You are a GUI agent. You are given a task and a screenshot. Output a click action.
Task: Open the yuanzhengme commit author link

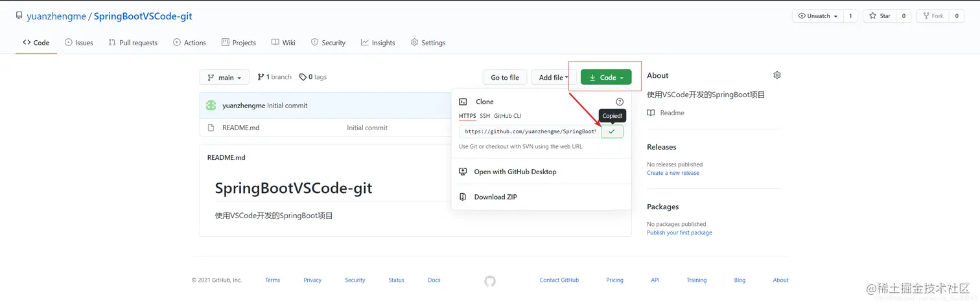[x=244, y=106]
